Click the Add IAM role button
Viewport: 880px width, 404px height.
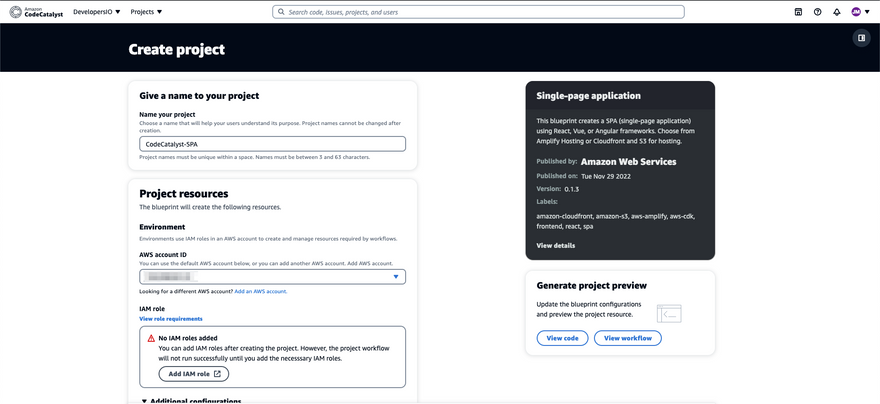(194, 374)
